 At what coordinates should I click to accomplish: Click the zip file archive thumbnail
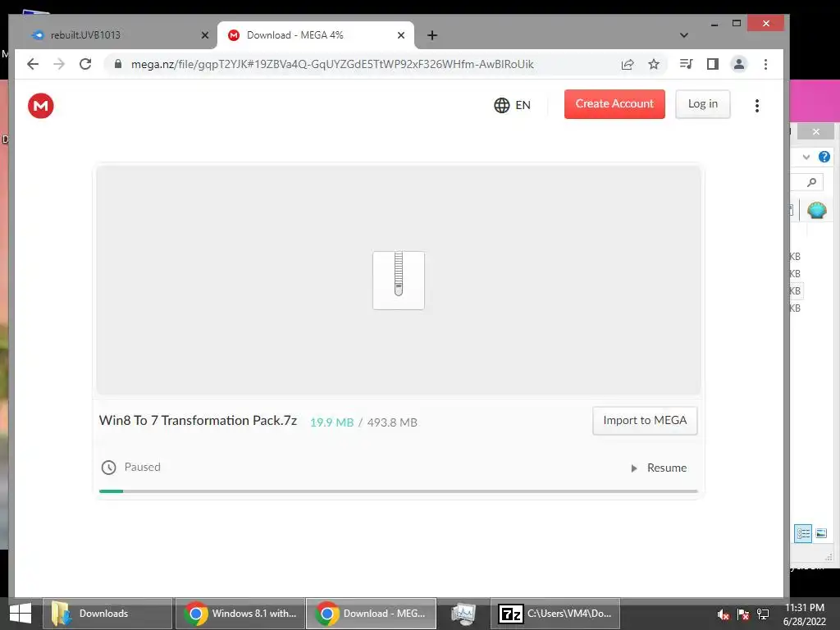pos(399,281)
